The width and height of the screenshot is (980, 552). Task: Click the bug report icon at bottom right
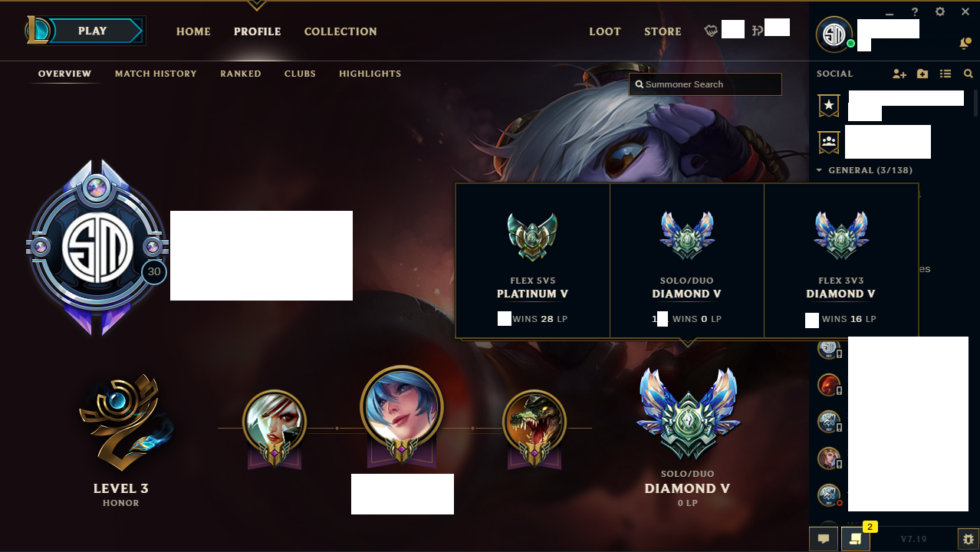click(x=968, y=539)
